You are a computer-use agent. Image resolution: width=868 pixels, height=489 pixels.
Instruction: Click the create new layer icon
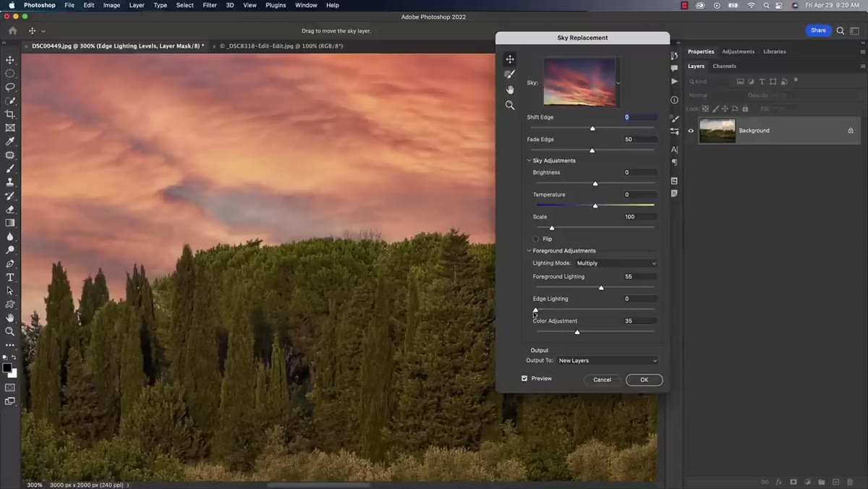(835, 482)
